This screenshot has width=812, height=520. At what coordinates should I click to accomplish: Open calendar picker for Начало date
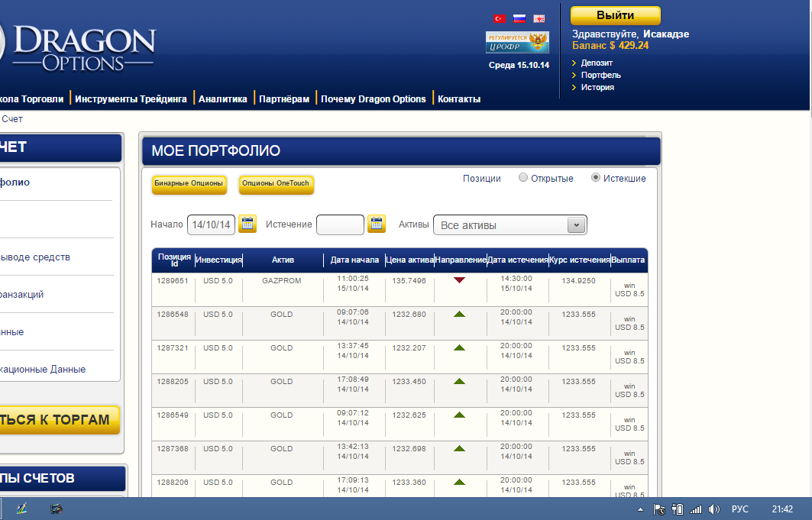[247, 224]
